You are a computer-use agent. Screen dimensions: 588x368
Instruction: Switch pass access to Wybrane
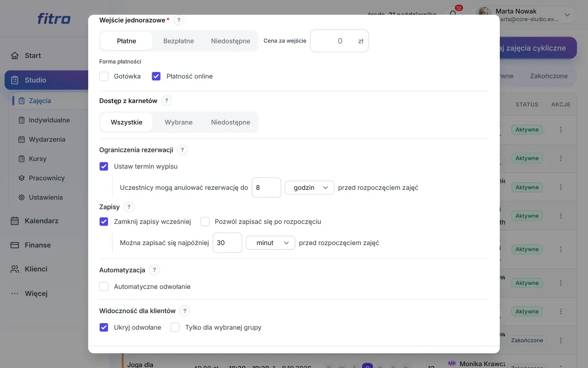tap(179, 122)
